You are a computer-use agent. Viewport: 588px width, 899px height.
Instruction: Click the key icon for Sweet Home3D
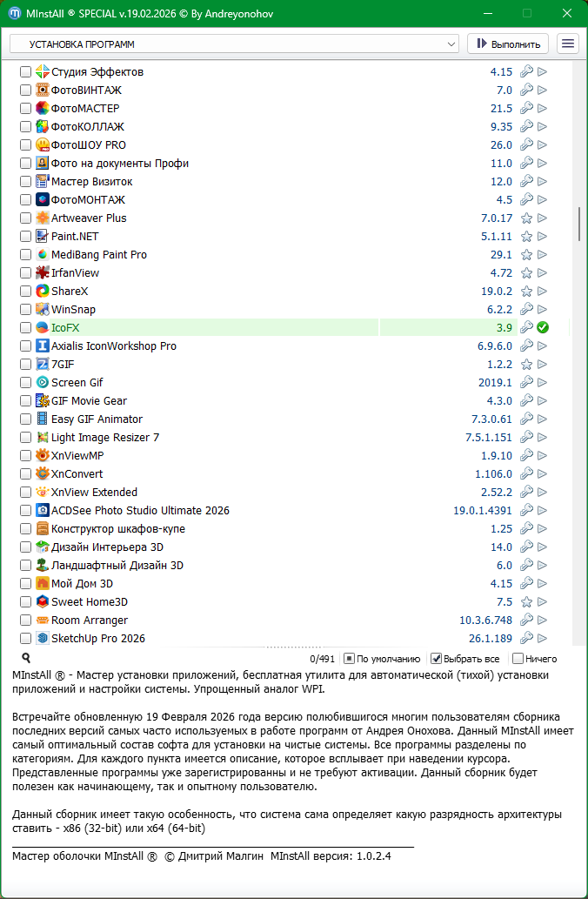526,602
